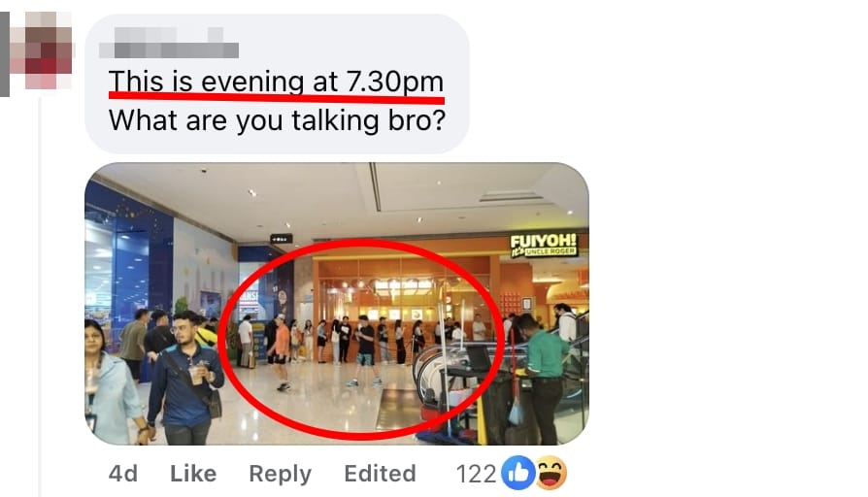This screenshot has width=868, height=497.
Task: Click the laughing Haha reaction emoji
Action: (x=551, y=473)
